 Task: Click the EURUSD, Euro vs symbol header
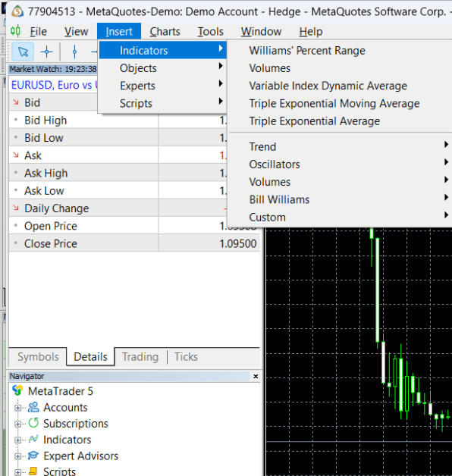[54, 85]
